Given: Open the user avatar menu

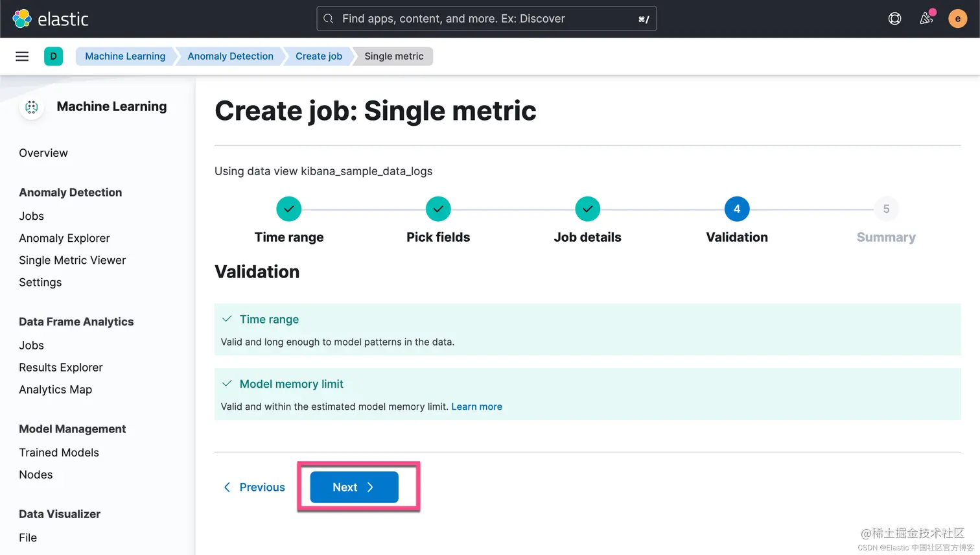Looking at the screenshot, I should pyautogui.click(x=957, y=19).
